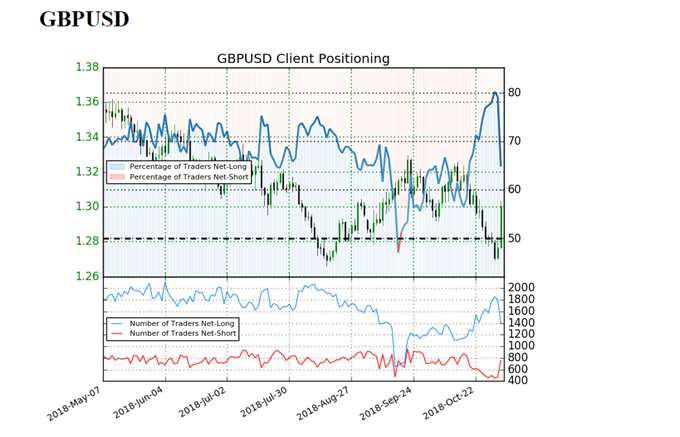Click the 800 traders axis label
This screenshot has width=680, height=437.
[518, 357]
